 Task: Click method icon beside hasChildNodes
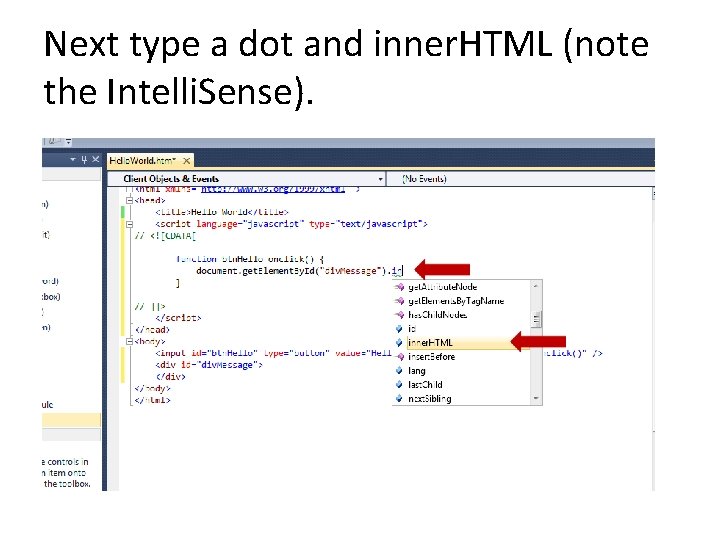point(399,315)
